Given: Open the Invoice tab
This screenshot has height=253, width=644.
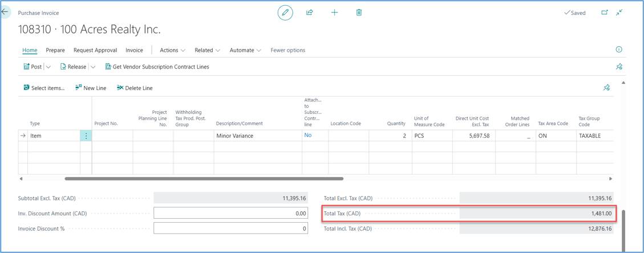Looking at the screenshot, I should click(x=134, y=50).
